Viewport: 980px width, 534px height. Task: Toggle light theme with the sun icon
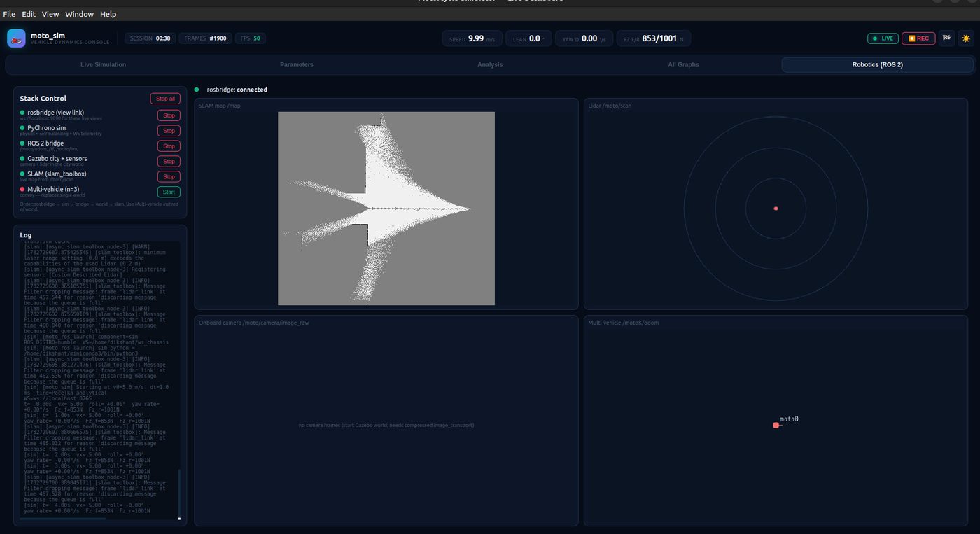coord(966,38)
